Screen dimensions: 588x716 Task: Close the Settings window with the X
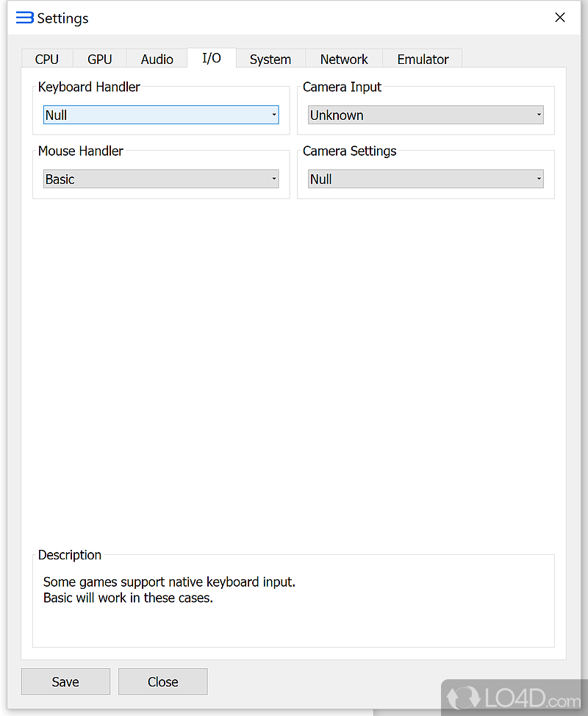[x=559, y=18]
